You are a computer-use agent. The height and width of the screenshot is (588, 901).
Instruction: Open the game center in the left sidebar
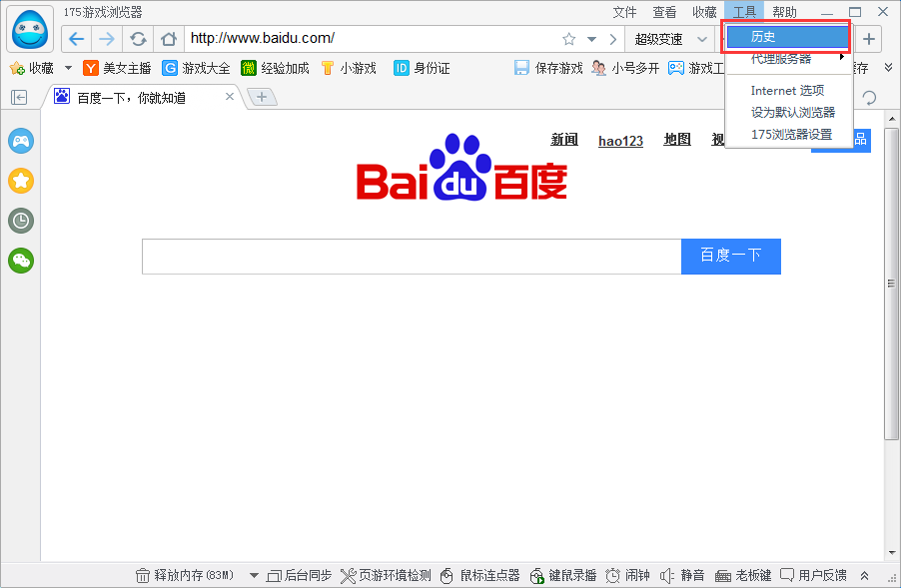coord(21,141)
